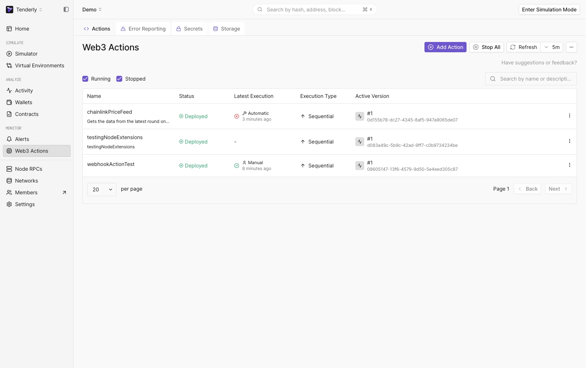
Task: Click the search magnifier icon in top bar
Action: click(x=260, y=10)
